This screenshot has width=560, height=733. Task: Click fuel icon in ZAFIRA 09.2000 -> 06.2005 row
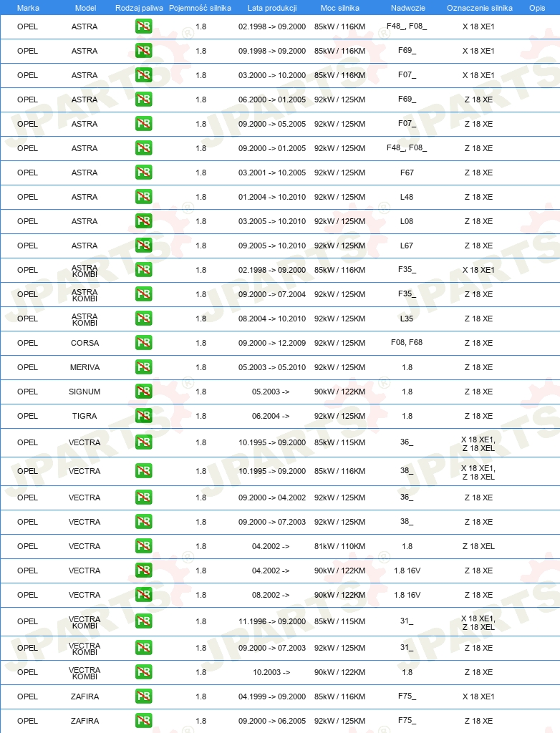[x=144, y=721]
